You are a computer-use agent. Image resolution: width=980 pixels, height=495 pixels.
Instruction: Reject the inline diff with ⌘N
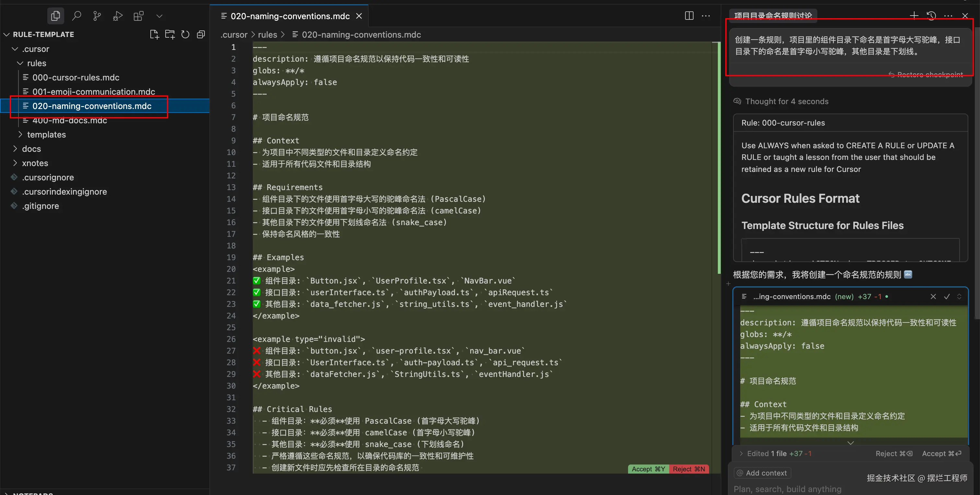(689, 469)
